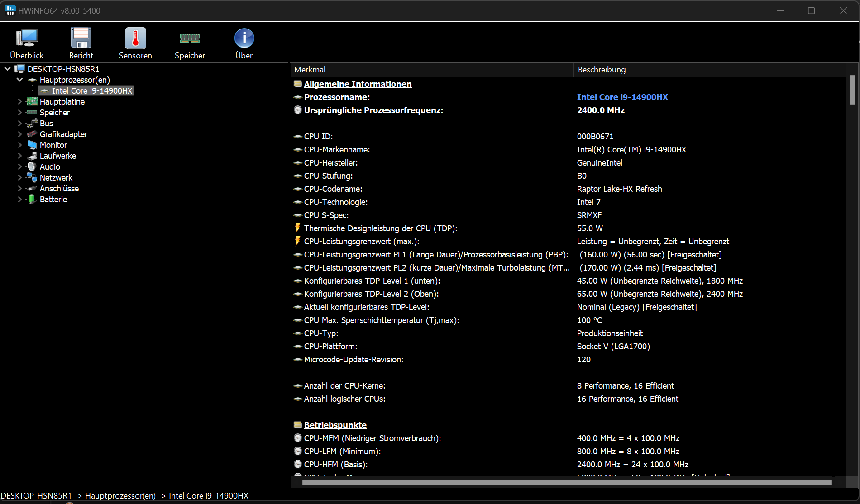Click the Netzwerk tree icon
The height and width of the screenshot is (504, 860).
tap(32, 177)
